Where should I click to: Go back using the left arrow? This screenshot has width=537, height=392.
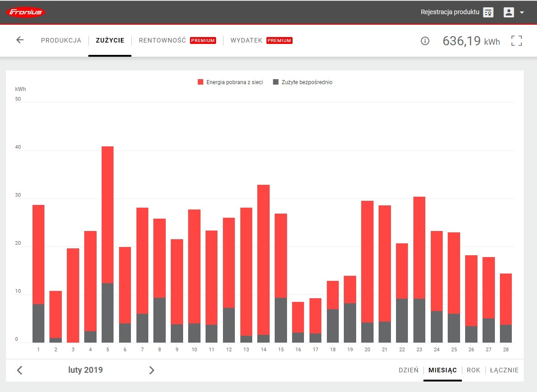tap(20, 40)
